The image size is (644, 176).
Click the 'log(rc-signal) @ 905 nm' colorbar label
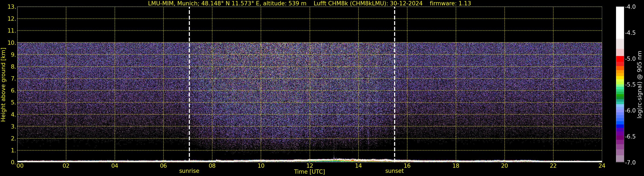640,85
